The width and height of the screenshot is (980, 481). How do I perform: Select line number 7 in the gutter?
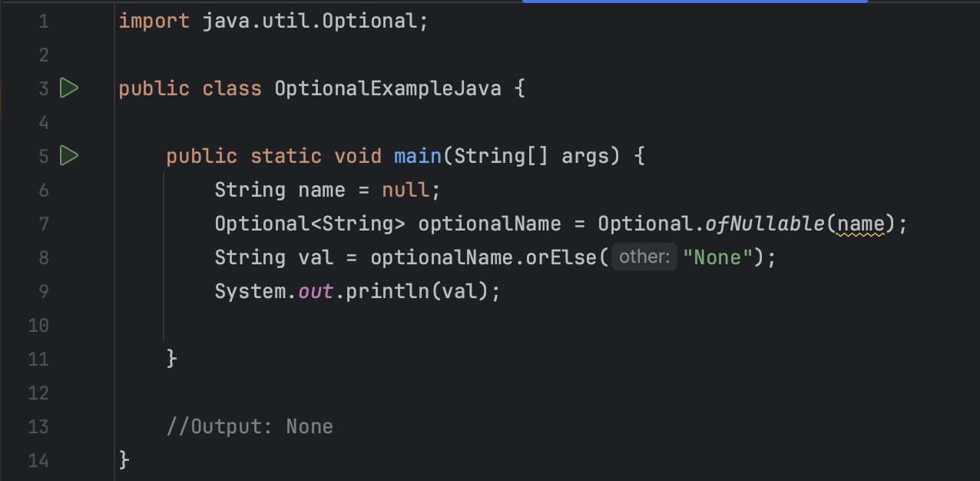pos(44,224)
